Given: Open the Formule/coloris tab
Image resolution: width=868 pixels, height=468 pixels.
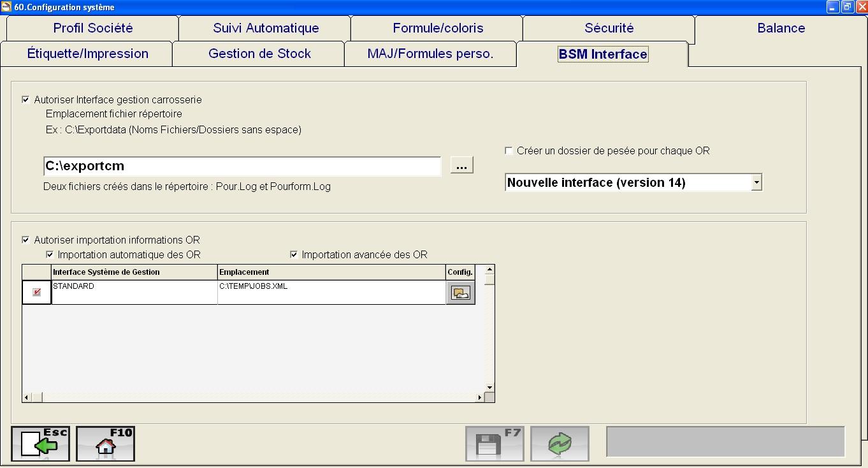Looking at the screenshot, I should pyautogui.click(x=437, y=28).
